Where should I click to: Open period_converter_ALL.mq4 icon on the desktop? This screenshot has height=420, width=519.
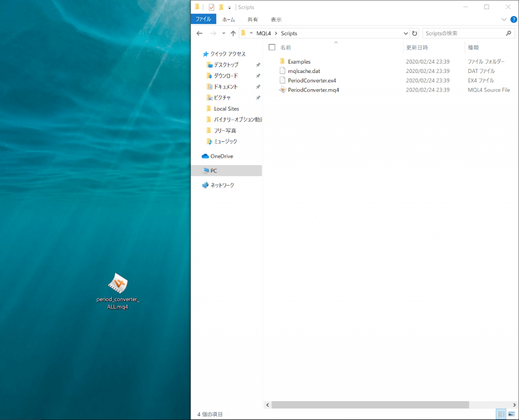tap(118, 291)
